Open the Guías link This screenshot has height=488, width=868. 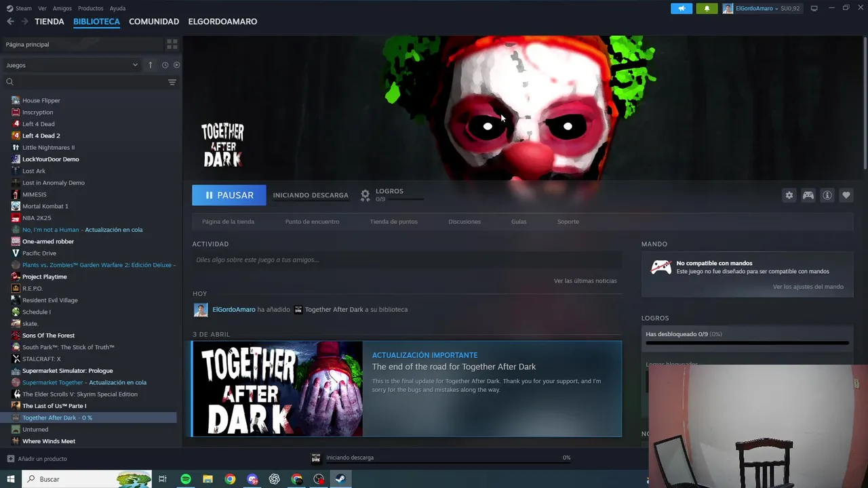519,222
